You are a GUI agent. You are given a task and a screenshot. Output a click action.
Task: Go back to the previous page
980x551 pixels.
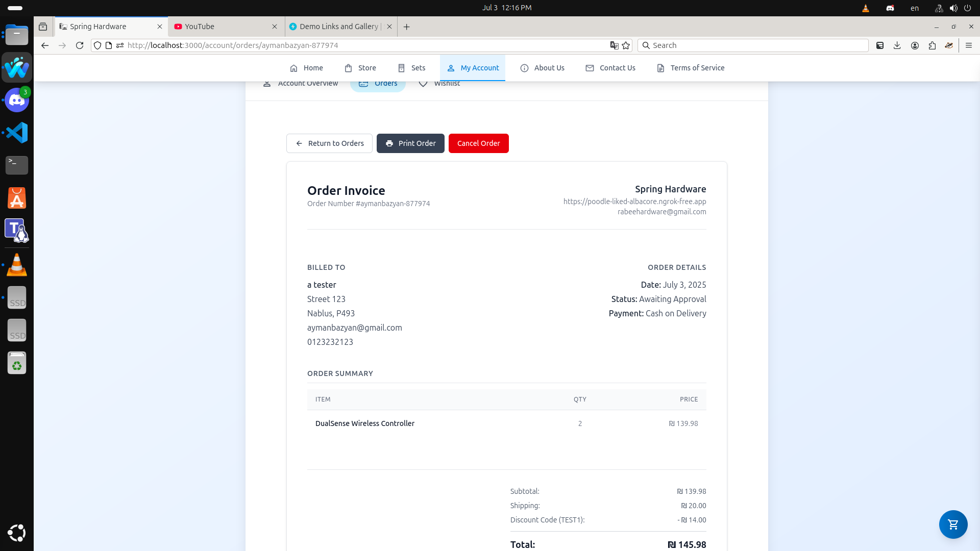click(45, 45)
